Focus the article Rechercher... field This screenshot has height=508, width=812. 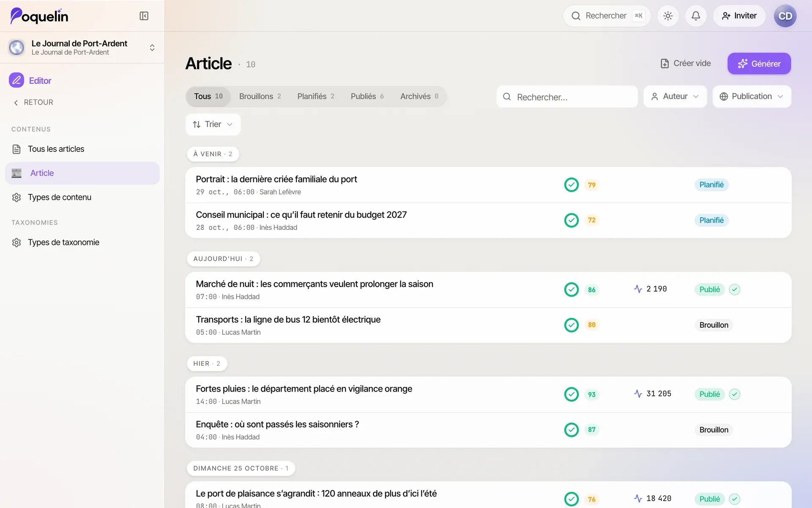[x=567, y=97]
